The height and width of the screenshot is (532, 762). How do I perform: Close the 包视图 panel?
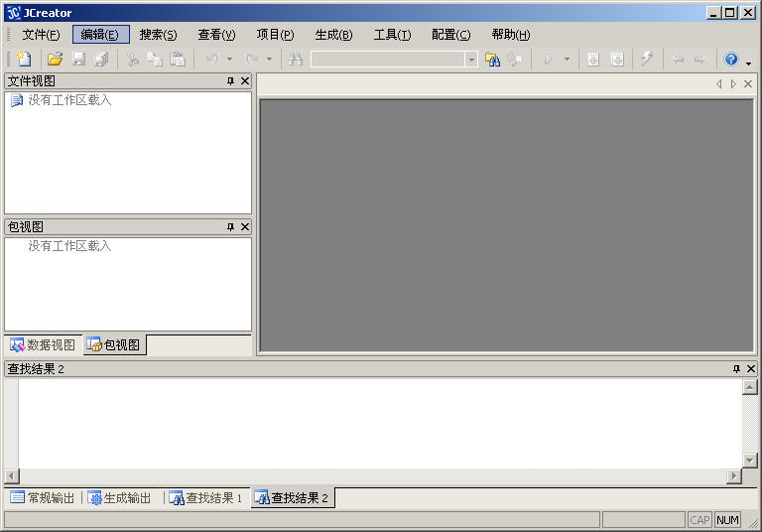pos(245,227)
